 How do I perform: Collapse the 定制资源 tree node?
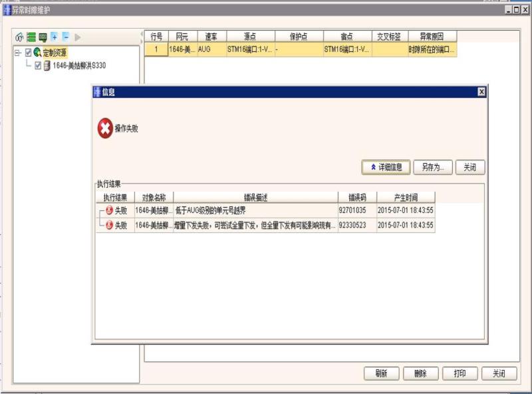[19, 51]
